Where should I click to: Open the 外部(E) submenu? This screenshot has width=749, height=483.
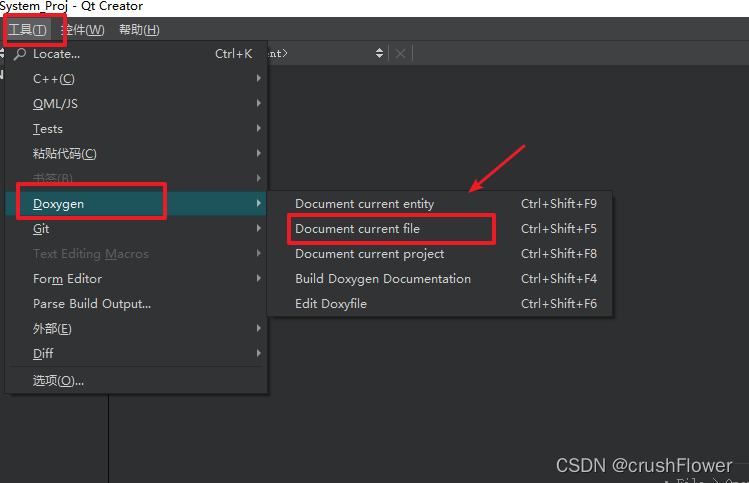point(136,328)
